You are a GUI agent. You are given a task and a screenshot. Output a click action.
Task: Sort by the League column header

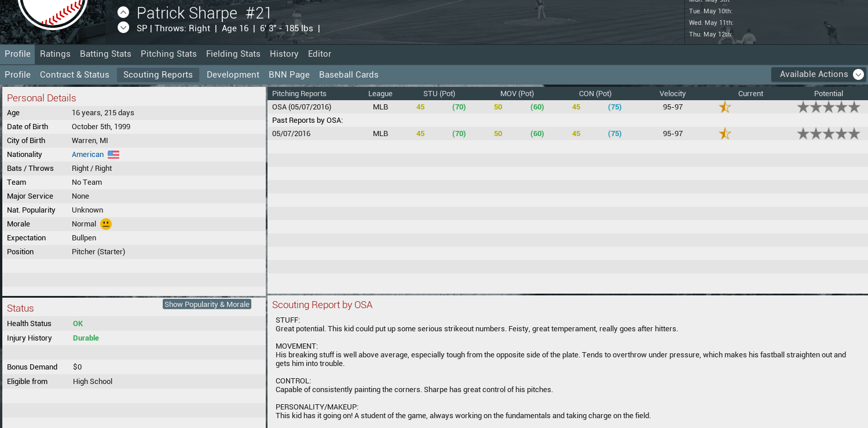(x=380, y=94)
